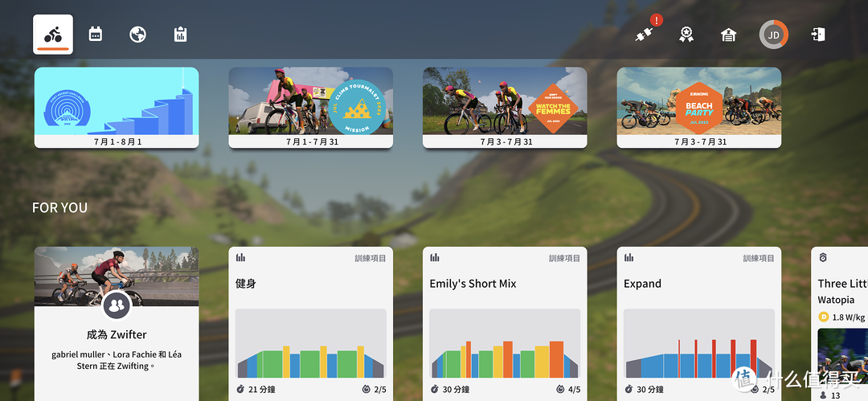Open the garage icon
This screenshot has width=868, height=401.
pyautogui.click(x=728, y=35)
